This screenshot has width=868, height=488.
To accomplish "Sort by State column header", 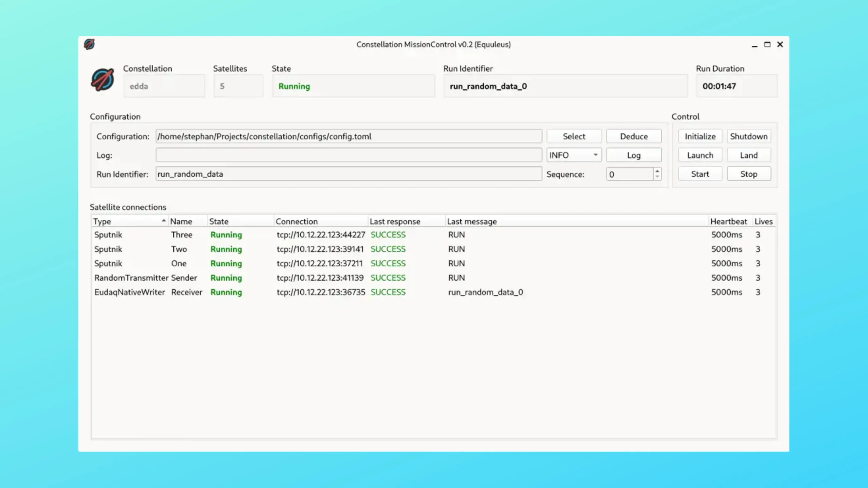I will pos(240,221).
